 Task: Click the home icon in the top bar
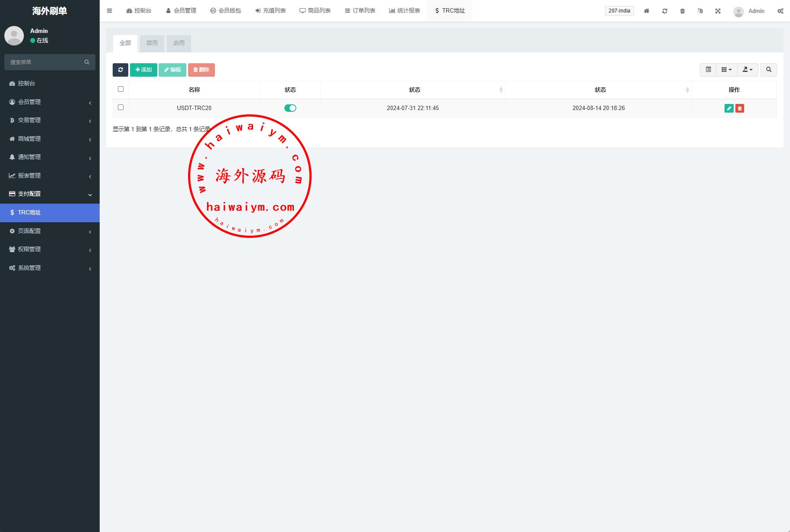pos(646,11)
